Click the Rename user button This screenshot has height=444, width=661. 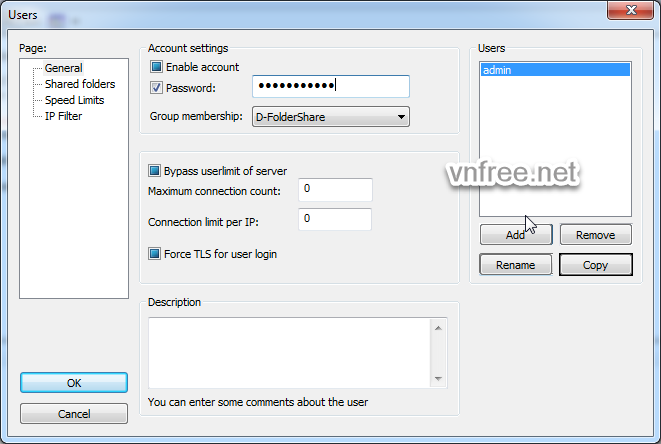pos(516,265)
